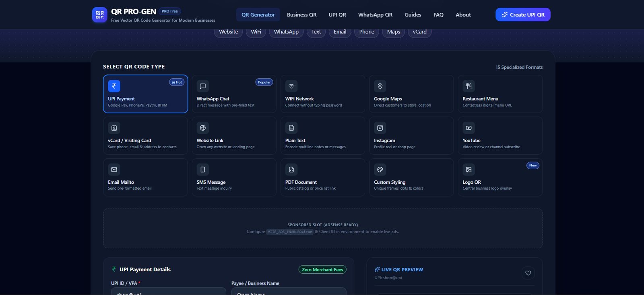Image resolution: width=644 pixels, height=295 pixels.
Task: Click the Website Link globe icon
Action: (203, 128)
